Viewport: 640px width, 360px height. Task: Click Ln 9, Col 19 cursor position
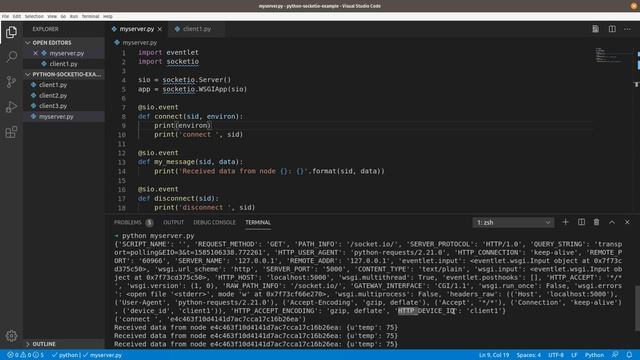tap(494, 355)
